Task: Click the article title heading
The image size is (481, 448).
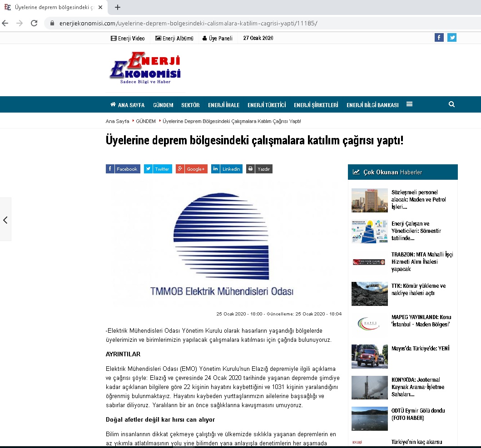Action: pyautogui.click(x=255, y=140)
